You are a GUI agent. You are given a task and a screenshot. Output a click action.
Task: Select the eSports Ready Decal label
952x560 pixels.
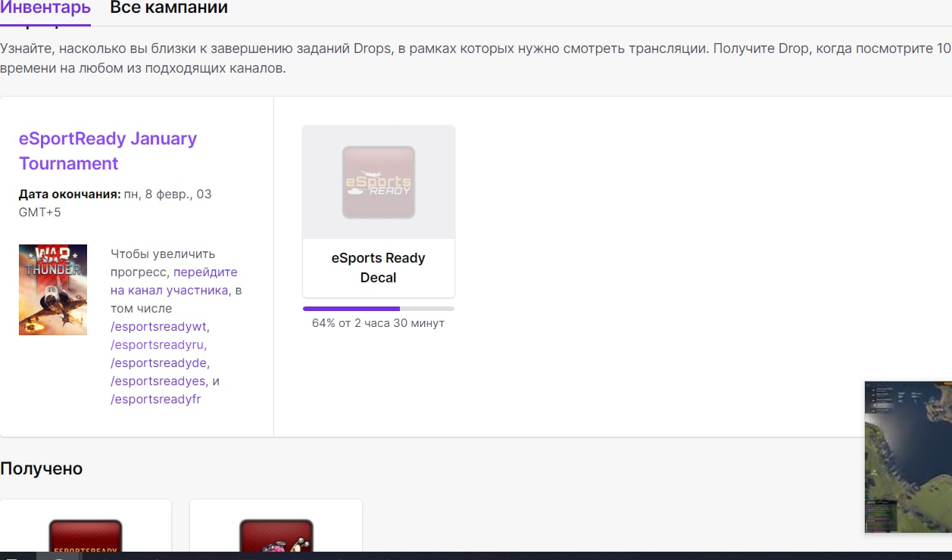pyautogui.click(x=378, y=268)
